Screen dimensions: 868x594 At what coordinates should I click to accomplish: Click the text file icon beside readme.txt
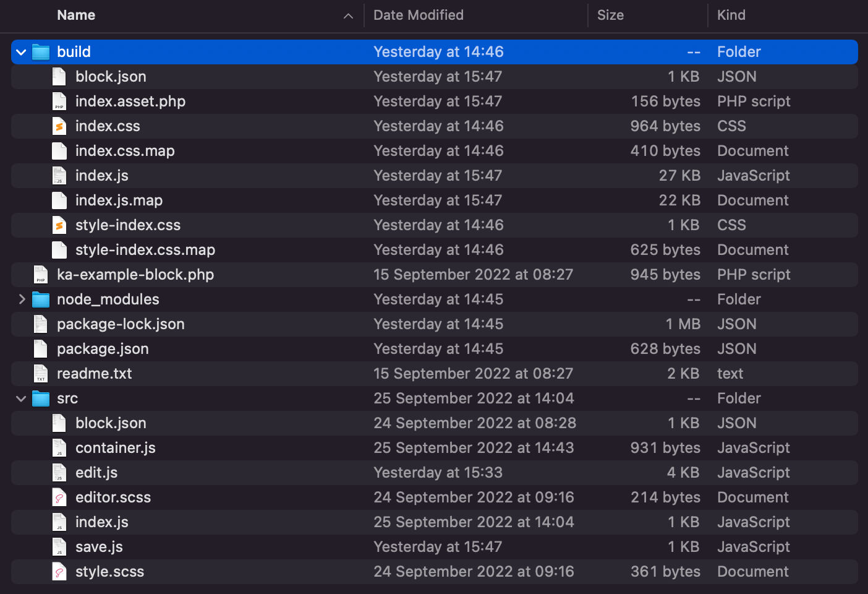pyautogui.click(x=40, y=373)
